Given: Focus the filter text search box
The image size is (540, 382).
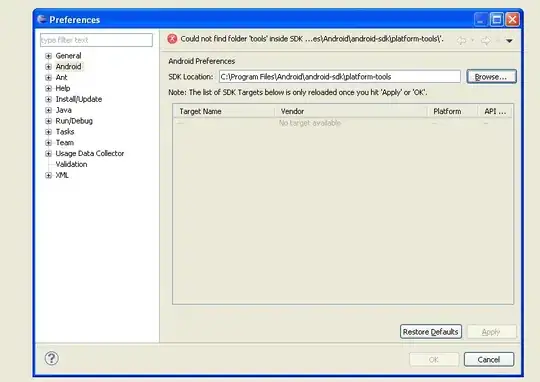Looking at the screenshot, I should (96, 40).
